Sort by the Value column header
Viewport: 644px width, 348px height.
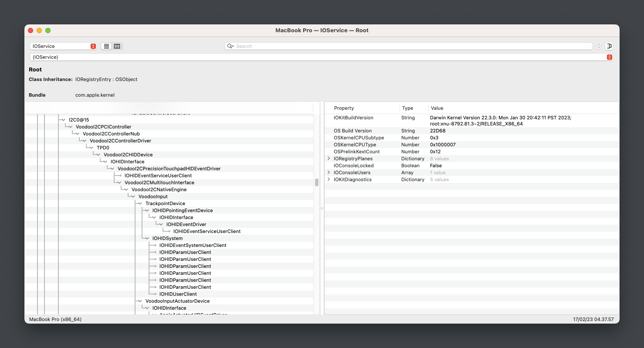523,108
